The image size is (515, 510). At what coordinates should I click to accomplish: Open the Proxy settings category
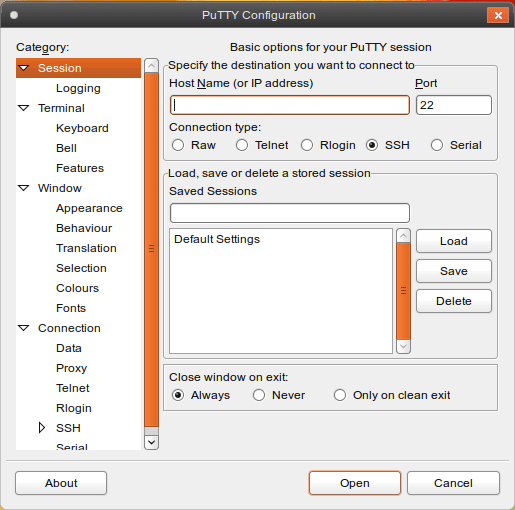coord(72,368)
